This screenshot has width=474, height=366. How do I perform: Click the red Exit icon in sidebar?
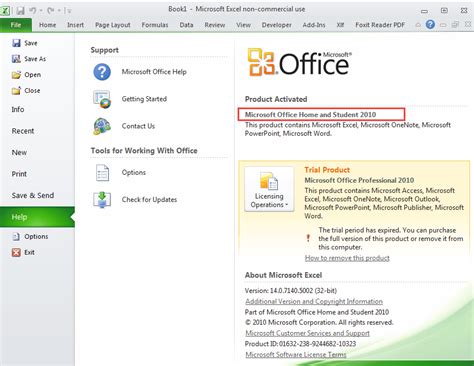(x=16, y=252)
